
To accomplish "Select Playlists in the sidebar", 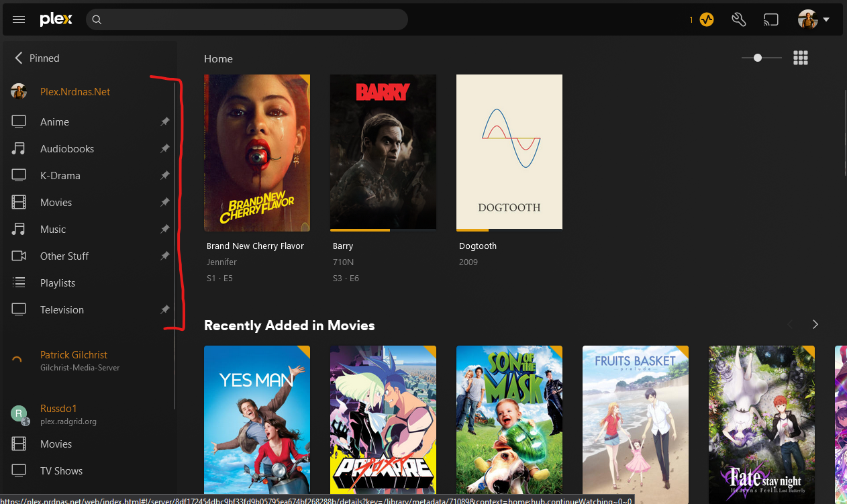I will pos(58,283).
